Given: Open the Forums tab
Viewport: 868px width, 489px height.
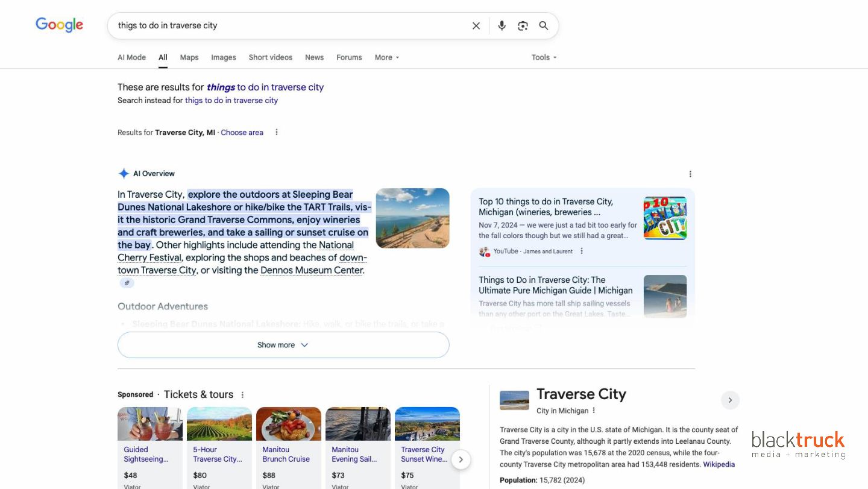Looking at the screenshot, I should point(349,57).
